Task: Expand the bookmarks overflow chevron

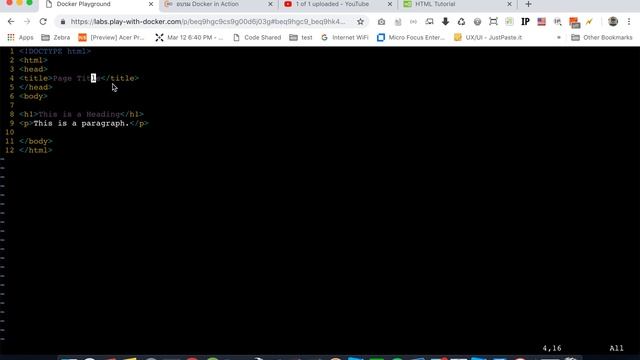Action: pyautogui.click(x=558, y=38)
